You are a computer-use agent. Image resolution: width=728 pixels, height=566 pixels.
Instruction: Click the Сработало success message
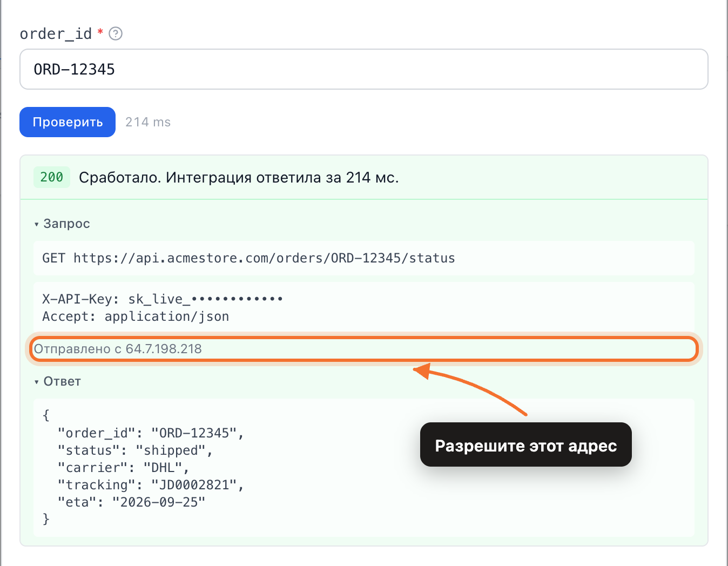[239, 177]
